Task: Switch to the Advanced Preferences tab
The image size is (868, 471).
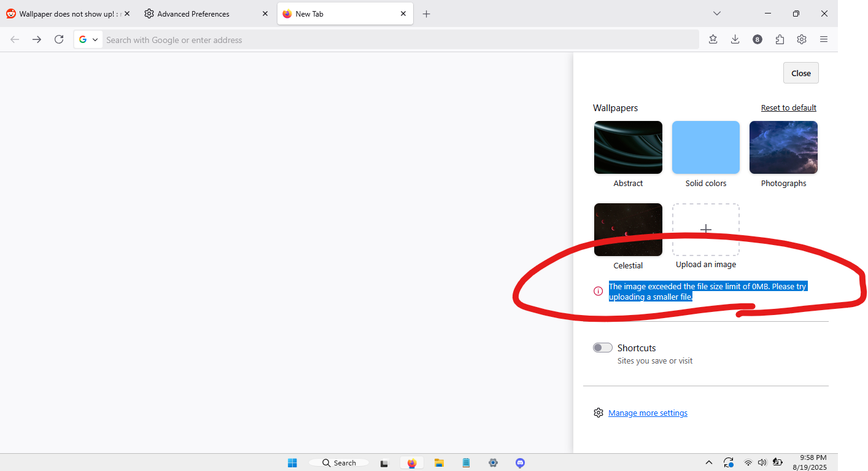Action: point(193,14)
